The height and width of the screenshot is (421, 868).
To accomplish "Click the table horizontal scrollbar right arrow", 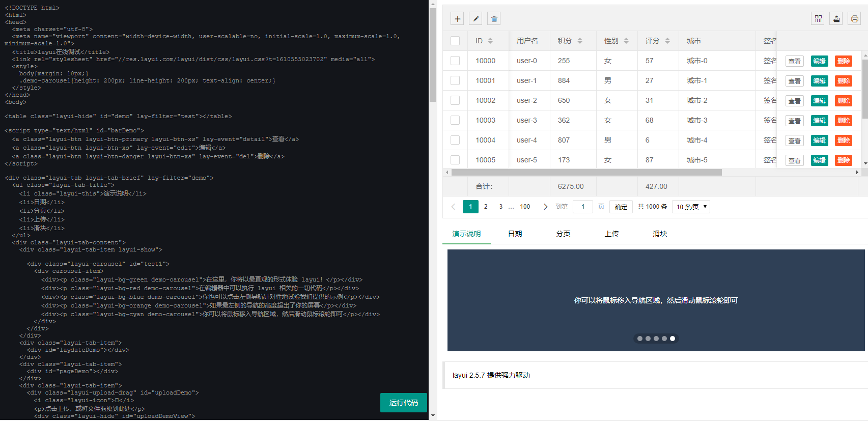I will point(857,173).
